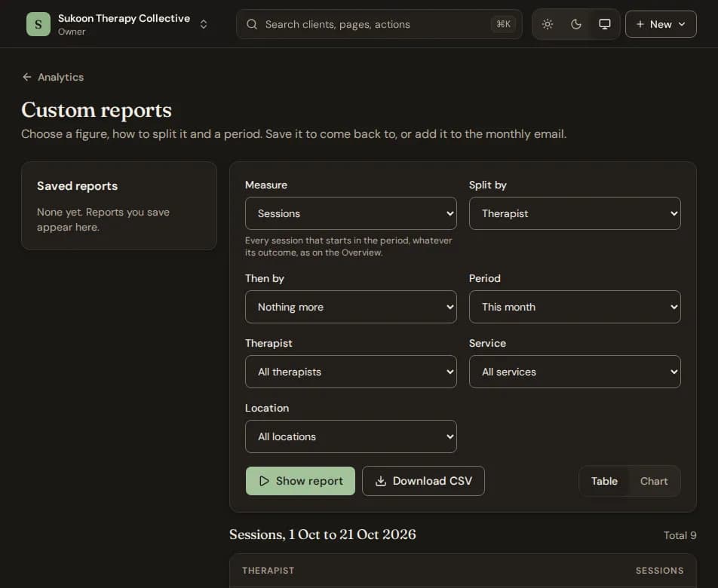Open the All services filter dropdown
718x588 pixels.
click(x=575, y=372)
